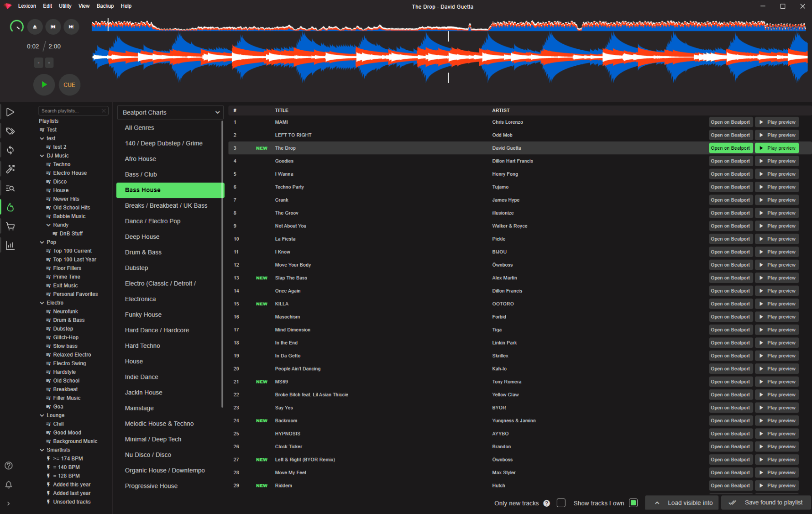
Task: Select Drum & Bass genre chart
Action: tap(170, 252)
